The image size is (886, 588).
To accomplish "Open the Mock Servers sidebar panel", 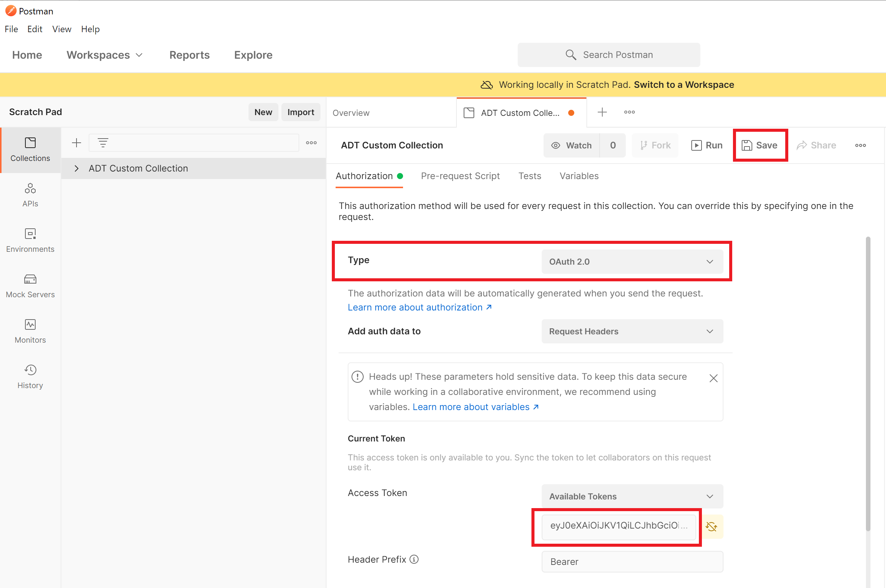I will click(x=30, y=286).
